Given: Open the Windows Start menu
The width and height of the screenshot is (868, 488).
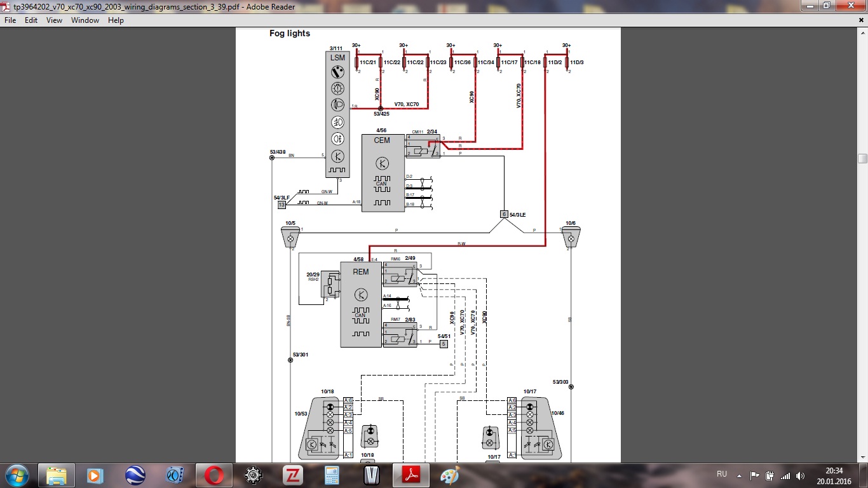Looking at the screenshot, I should click(17, 475).
